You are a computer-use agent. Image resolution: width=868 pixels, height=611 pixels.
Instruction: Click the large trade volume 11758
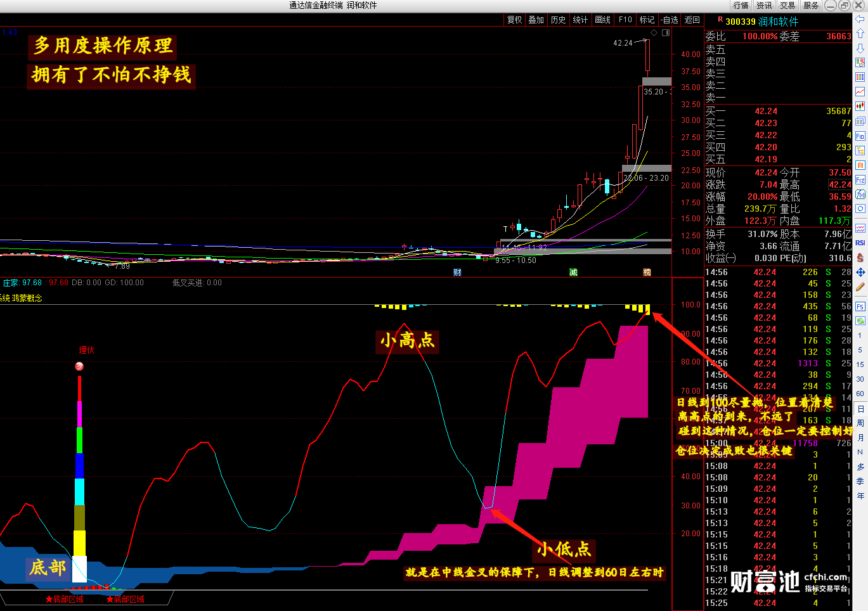pos(805,443)
